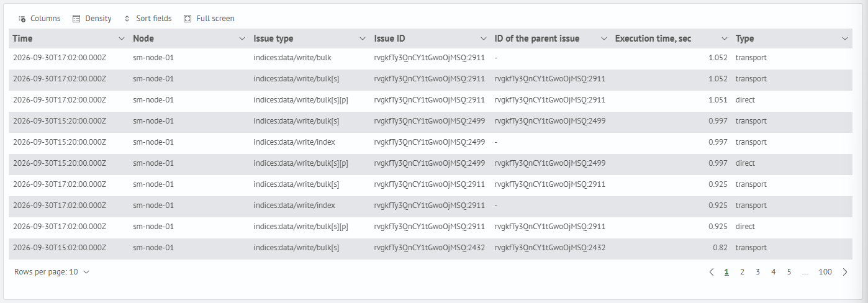Open the Rows per page dropdown
868x303 pixels.
pyautogui.click(x=52, y=272)
